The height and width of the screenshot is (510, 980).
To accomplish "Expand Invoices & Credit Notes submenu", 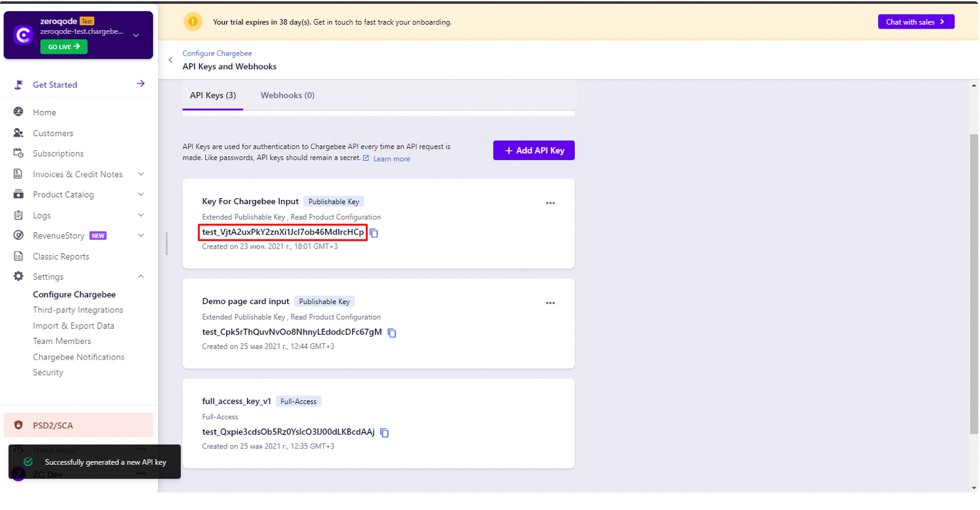I will [x=140, y=174].
